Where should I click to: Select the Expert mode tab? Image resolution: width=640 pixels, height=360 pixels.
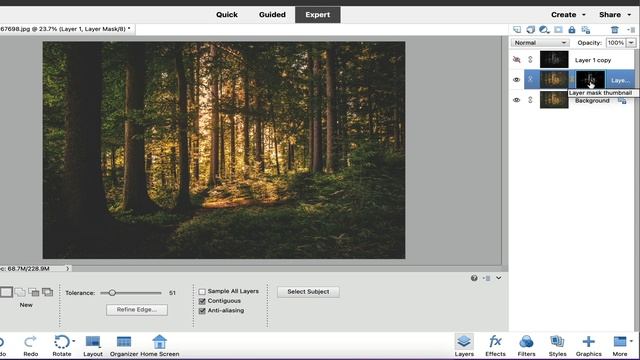(x=318, y=15)
